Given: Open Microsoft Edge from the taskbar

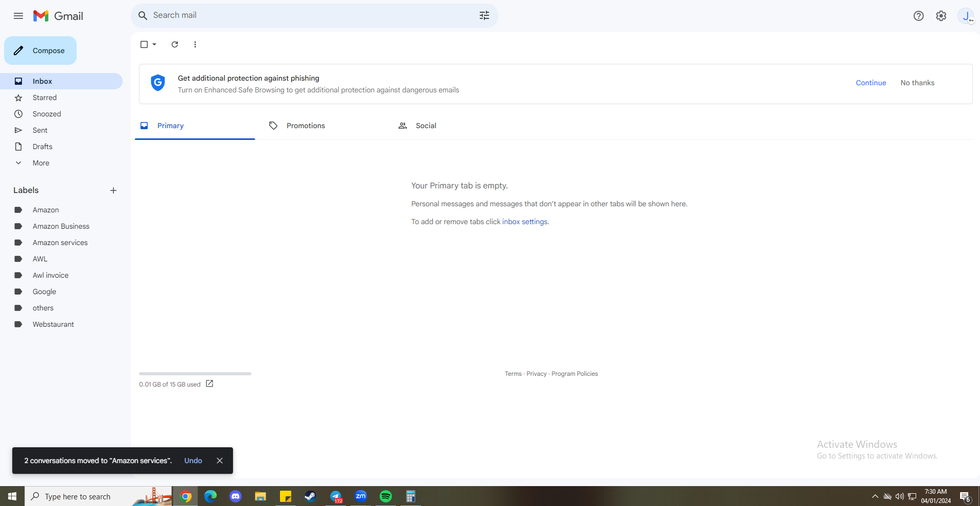Looking at the screenshot, I should (211, 496).
